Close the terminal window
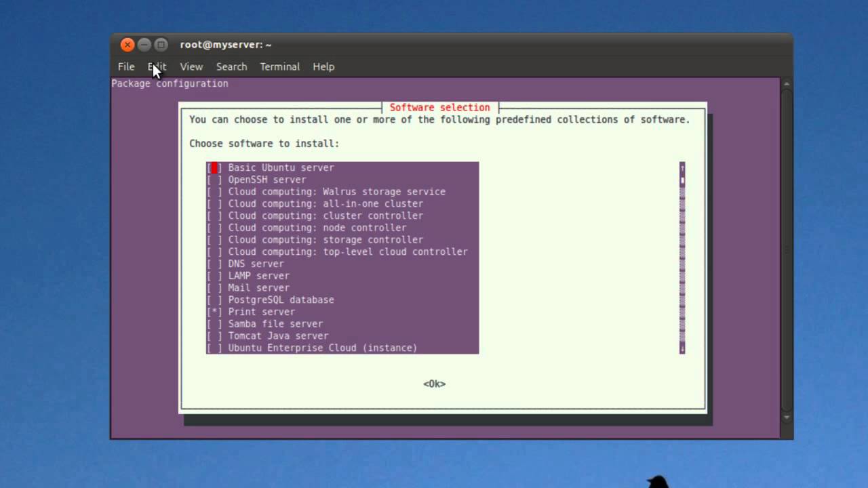 [x=127, y=45]
